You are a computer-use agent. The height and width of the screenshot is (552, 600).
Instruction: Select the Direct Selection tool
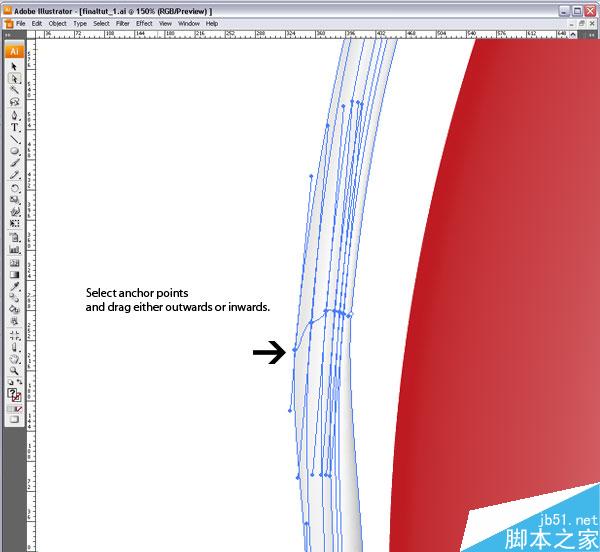tap(14, 78)
